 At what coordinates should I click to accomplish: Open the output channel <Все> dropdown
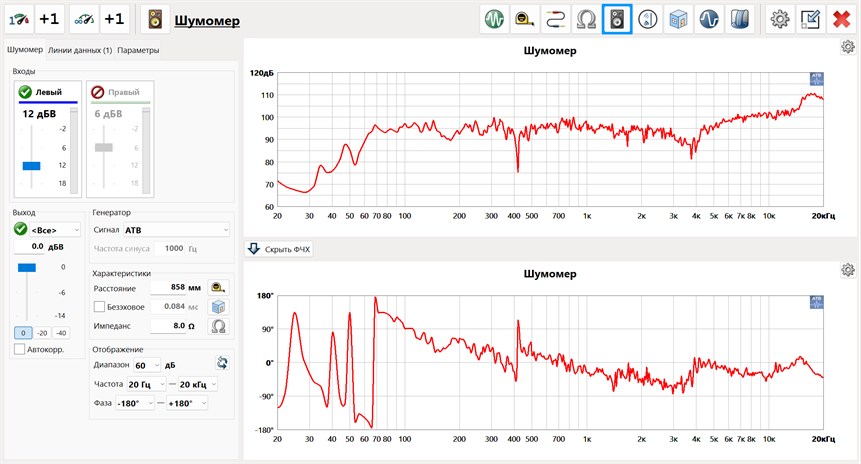(55, 229)
